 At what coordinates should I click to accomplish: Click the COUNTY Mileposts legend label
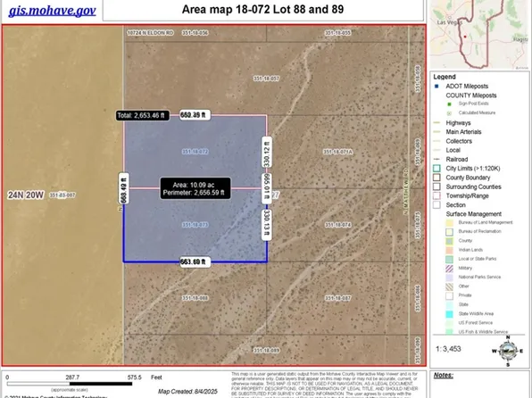tap(471, 95)
